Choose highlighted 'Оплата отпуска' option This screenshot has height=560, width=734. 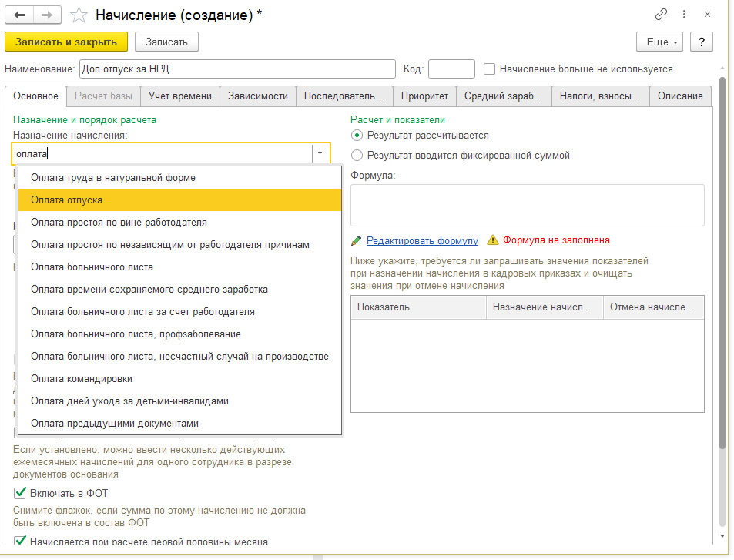tap(179, 200)
